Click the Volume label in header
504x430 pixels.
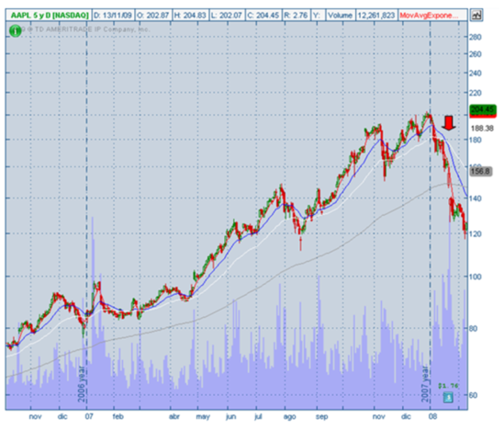[341, 15]
